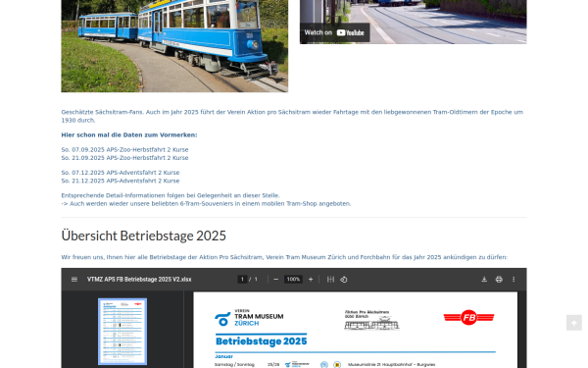This screenshot has height=368, width=588.
Task: Click 'So. 21.09.2025 APS-Zoo-Herbstfahrt 2 Kurse' text
Action: [x=124, y=158]
